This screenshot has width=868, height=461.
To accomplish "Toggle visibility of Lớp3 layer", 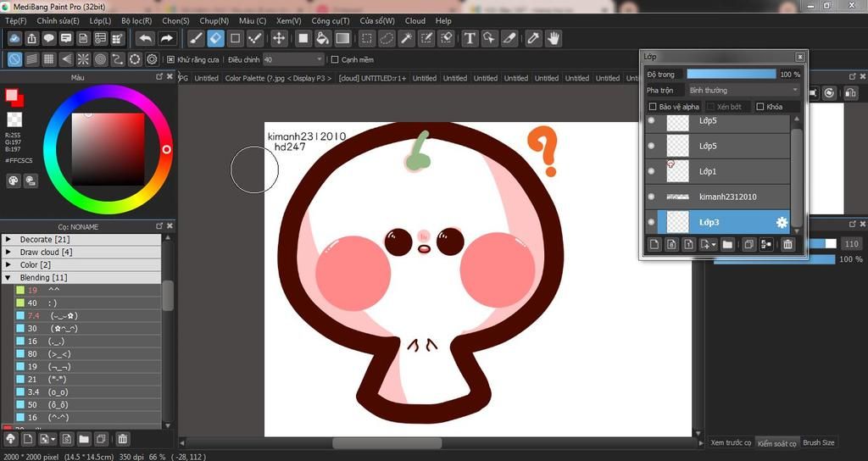I will (651, 222).
